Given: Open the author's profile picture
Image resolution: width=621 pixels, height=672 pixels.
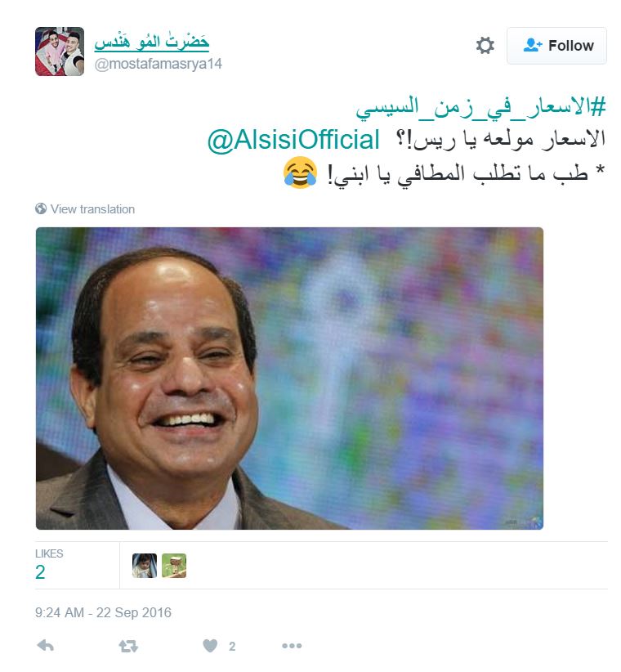Looking at the screenshot, I should pos(60,52).
